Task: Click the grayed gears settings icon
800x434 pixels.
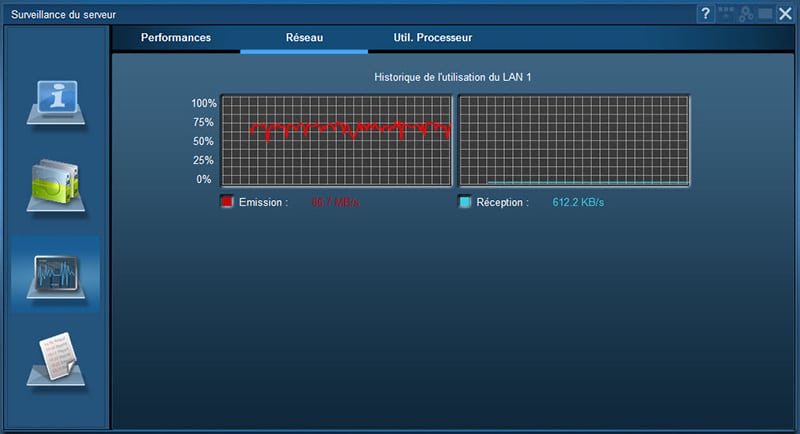Action: pos(746,13)
